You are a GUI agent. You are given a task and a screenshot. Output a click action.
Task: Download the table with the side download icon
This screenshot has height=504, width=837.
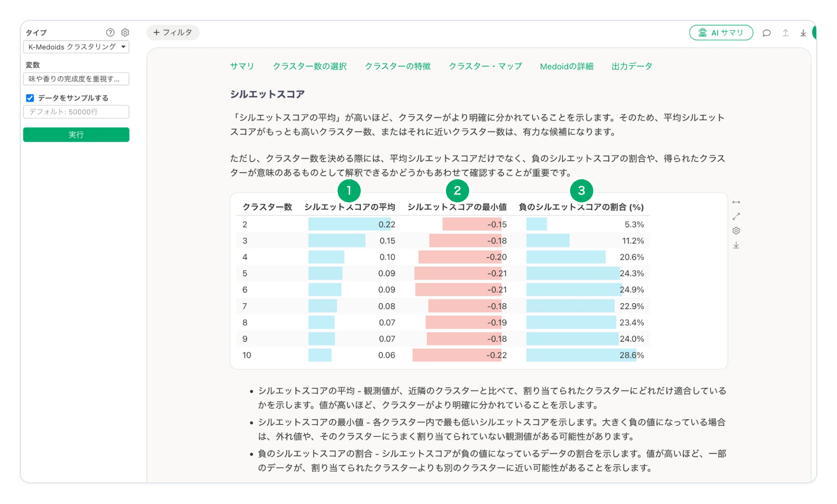point(736,245)
